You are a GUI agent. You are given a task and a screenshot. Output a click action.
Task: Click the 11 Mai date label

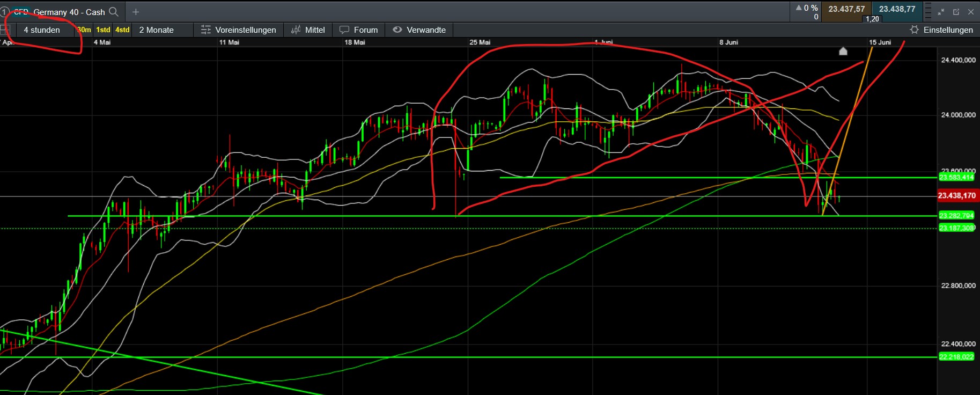(x=229, y=42)
